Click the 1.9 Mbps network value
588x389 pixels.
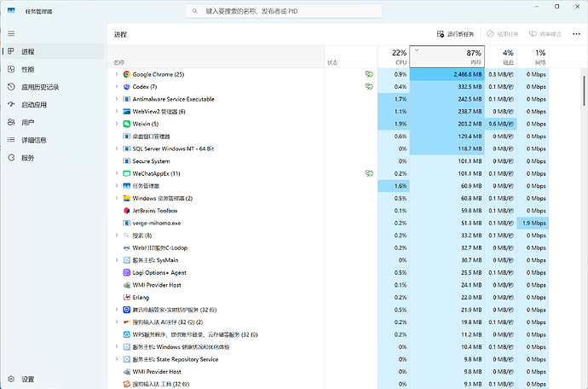(534, 223)
